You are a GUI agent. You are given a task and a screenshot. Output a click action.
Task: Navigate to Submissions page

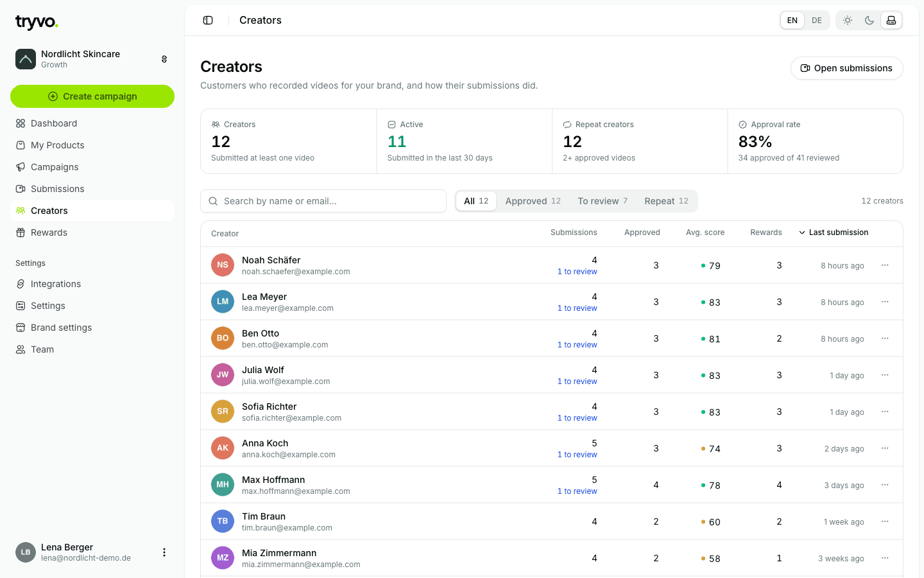click(x=92, y=189)
